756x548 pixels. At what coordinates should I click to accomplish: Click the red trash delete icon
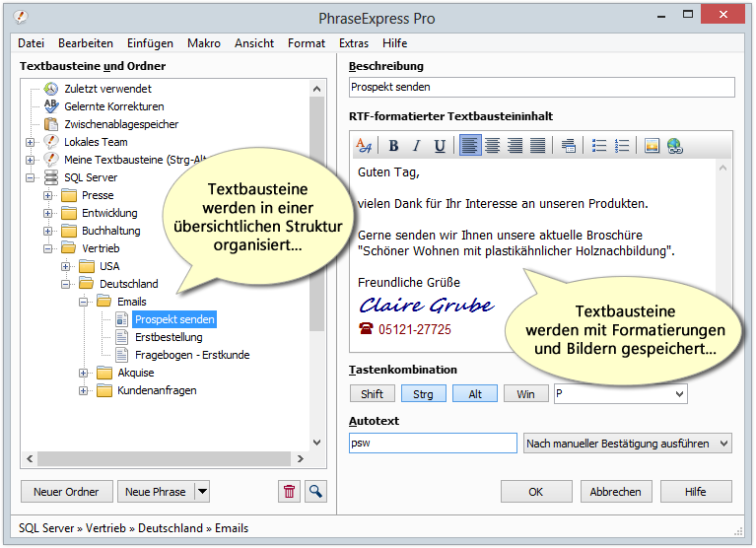(289, 492)
